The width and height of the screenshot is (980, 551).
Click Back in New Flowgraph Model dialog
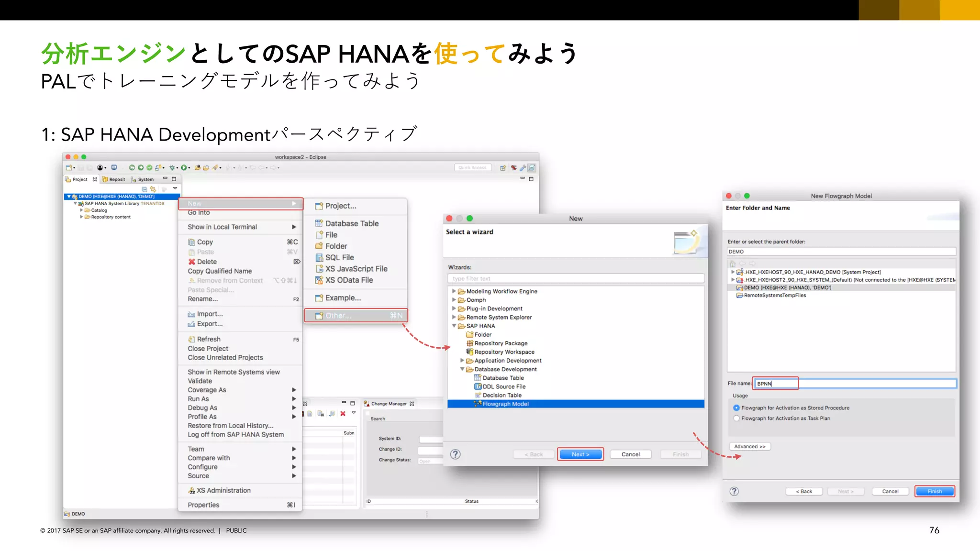804,491
